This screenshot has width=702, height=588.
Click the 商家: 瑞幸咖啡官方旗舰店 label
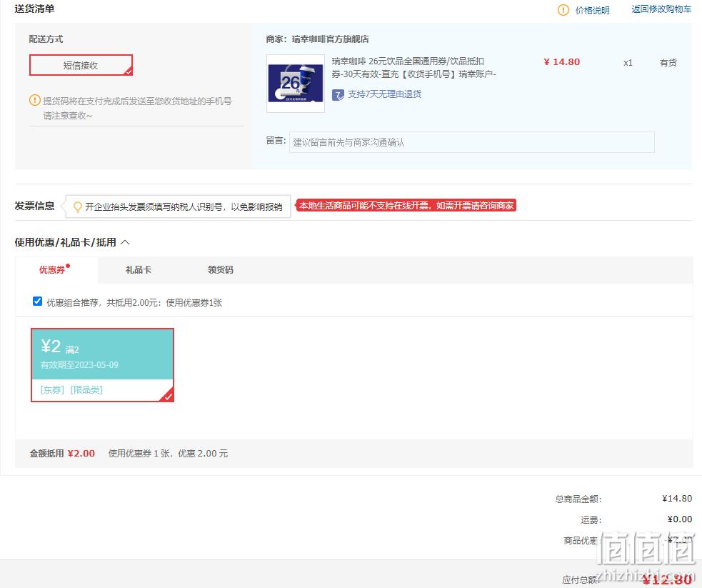(317, 39)
